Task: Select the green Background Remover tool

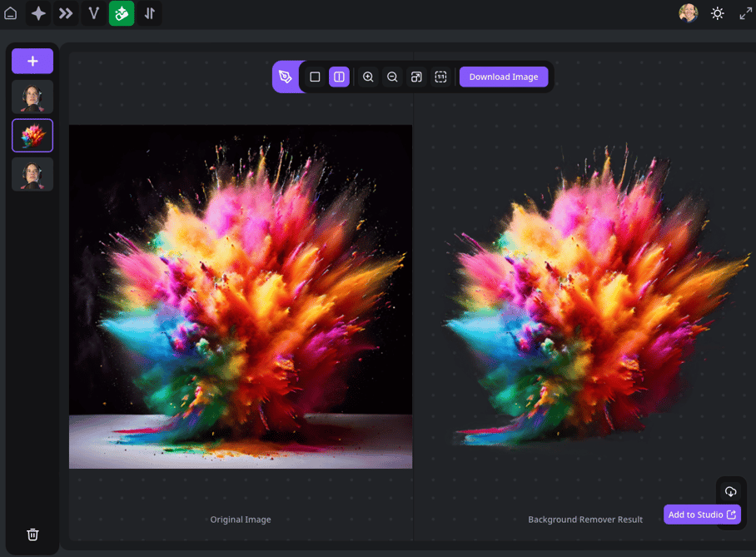Action: click(122, 13)
